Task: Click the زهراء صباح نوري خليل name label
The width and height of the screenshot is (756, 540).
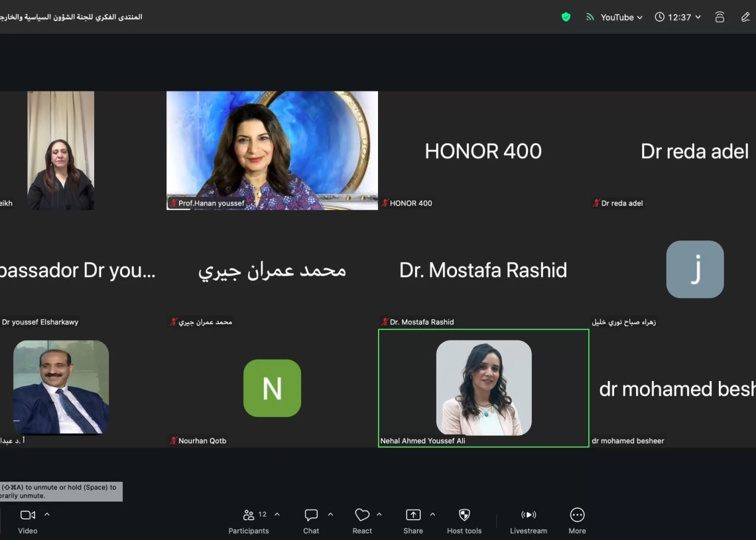Action: tap(624, 322)
